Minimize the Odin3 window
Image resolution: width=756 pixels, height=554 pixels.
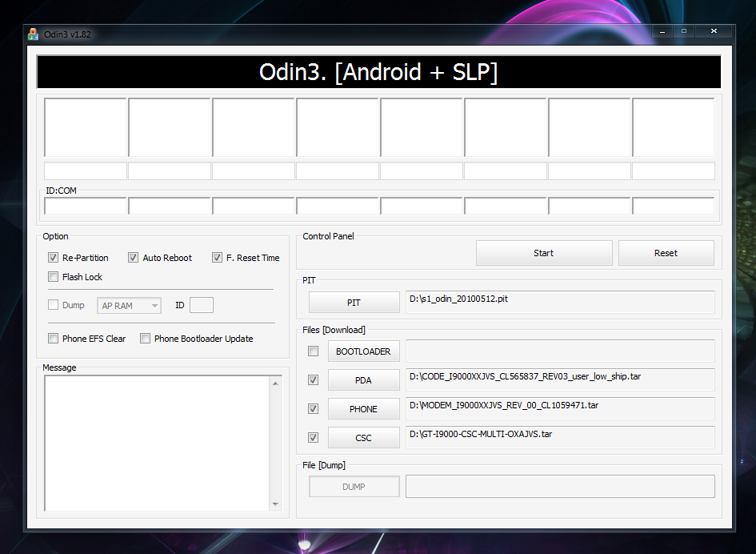coord(662,31)
